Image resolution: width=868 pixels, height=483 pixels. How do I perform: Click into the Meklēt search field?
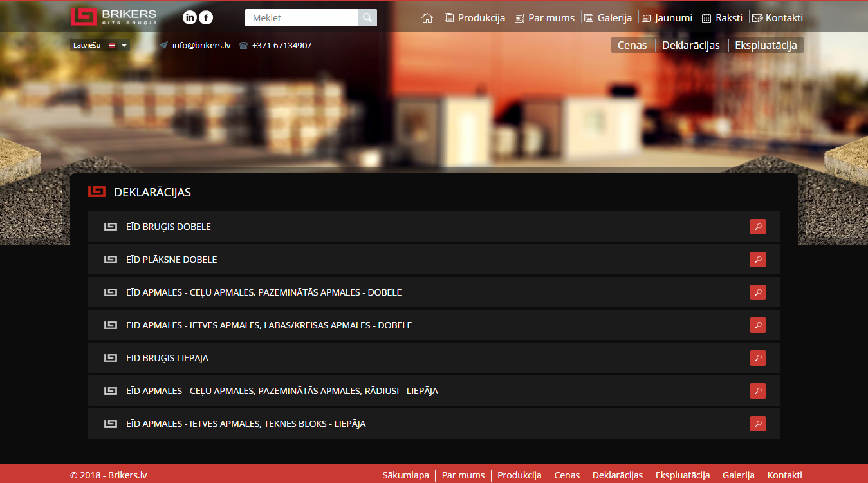[301, 18]
